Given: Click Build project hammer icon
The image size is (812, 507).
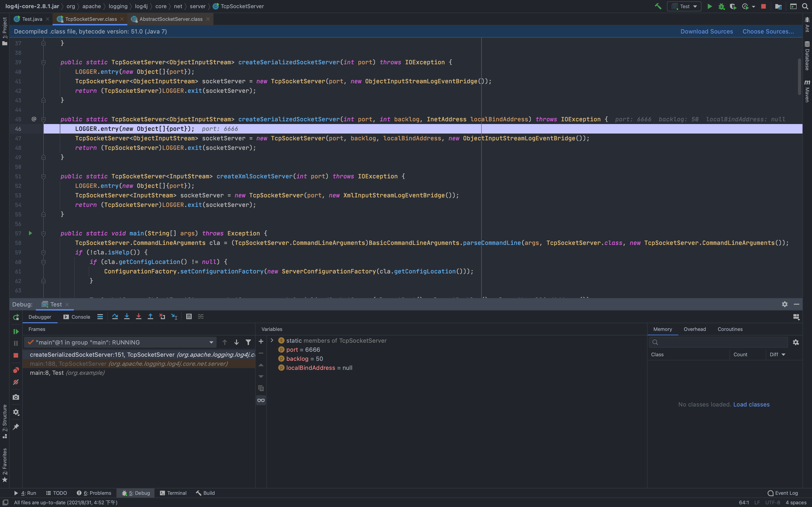Looking at the screenshot, I should [x=658, y=6].
